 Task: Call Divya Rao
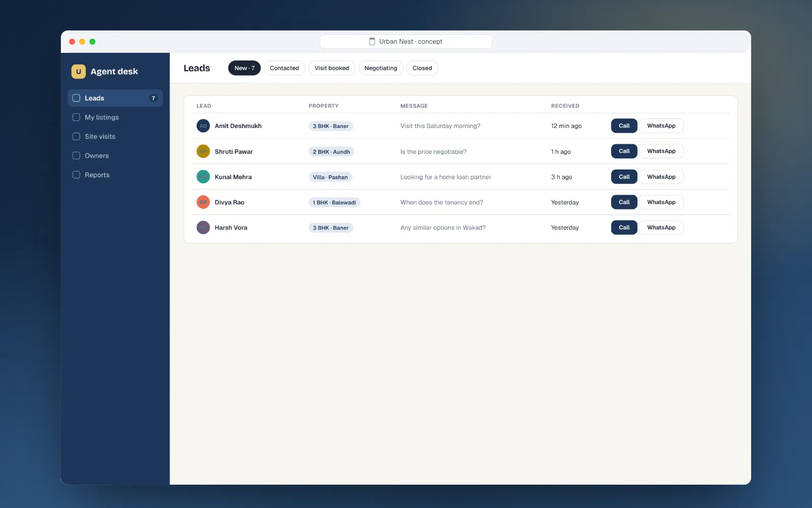(x=624, y=202)
